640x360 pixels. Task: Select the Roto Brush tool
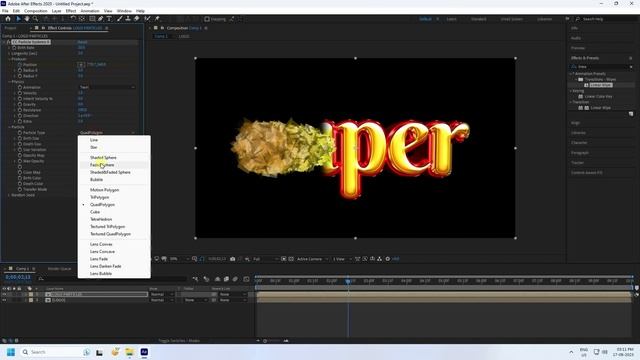coord(147,19)
